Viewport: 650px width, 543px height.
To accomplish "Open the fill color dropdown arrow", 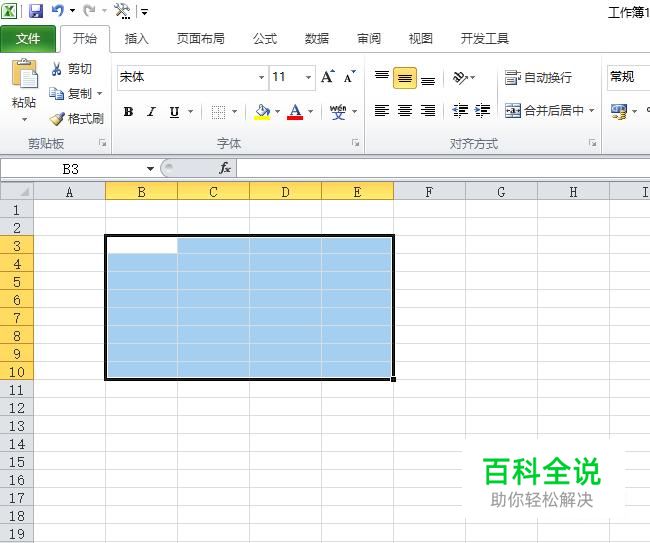I will (x=277, y=112).
